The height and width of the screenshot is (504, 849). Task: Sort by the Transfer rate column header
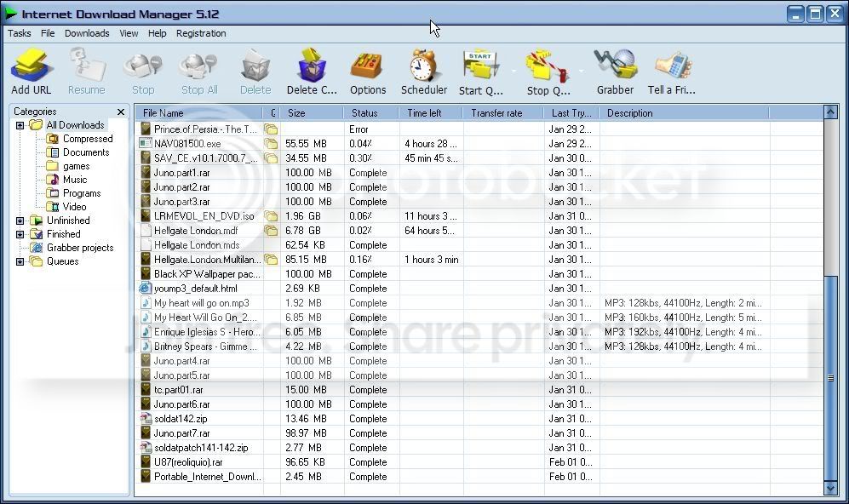(x=503, y=113)
